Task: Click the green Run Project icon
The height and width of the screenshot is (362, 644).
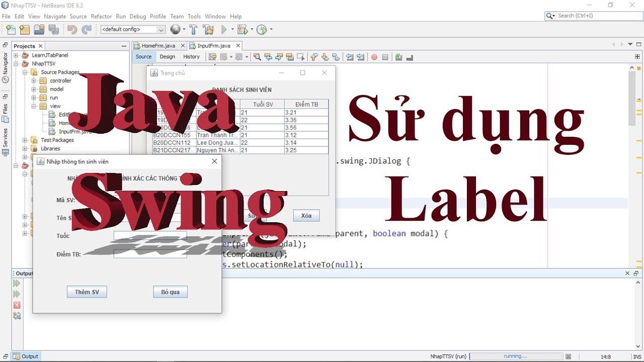Action: 224,30
